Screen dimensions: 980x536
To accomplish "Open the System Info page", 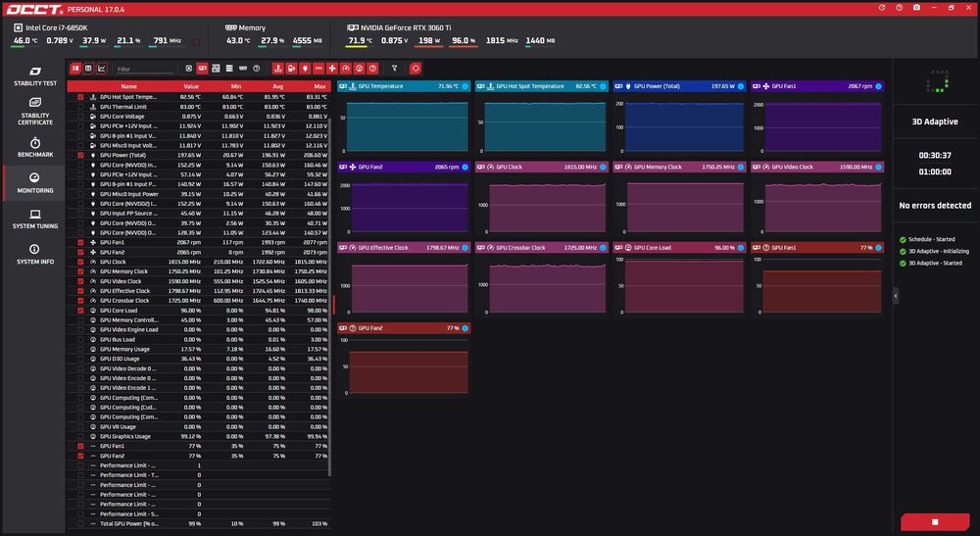I will coord(35,254).
